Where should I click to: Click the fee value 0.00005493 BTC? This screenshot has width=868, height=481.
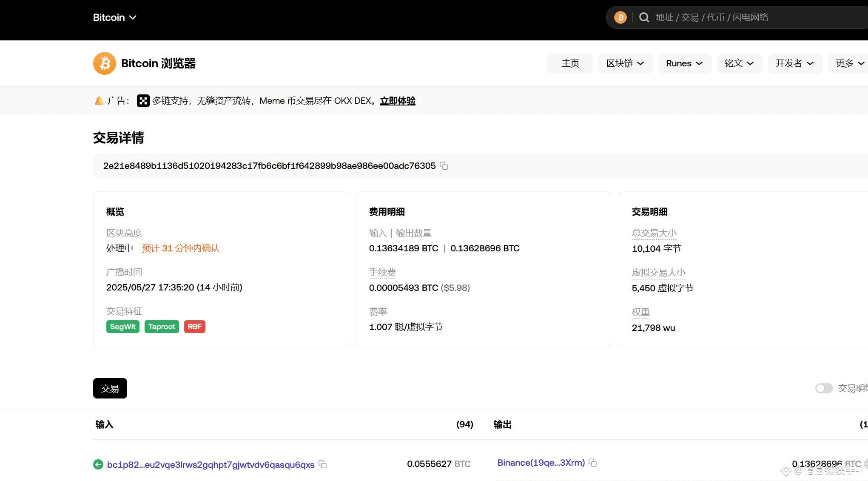[x=404, y=288]
